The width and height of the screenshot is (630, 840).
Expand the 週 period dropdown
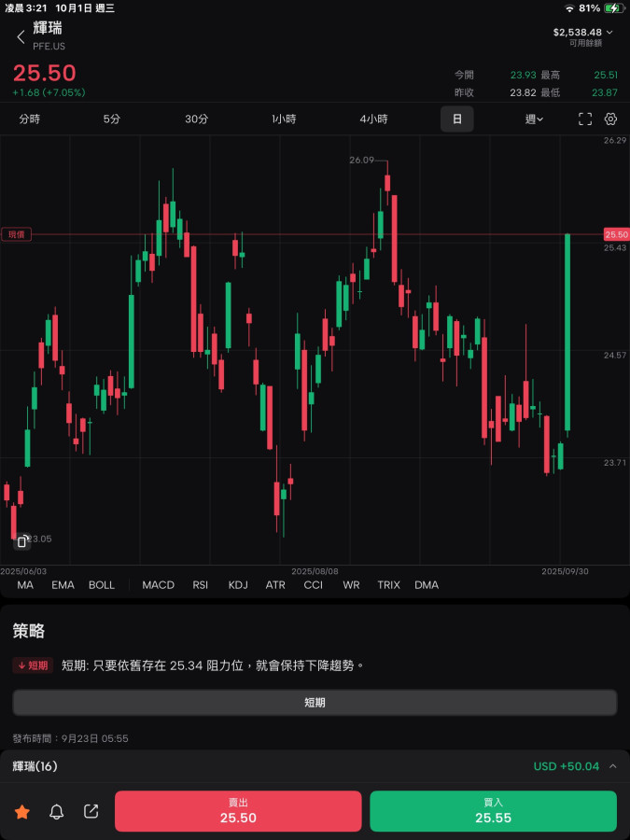pyautogui.click(x=534, y=119)
